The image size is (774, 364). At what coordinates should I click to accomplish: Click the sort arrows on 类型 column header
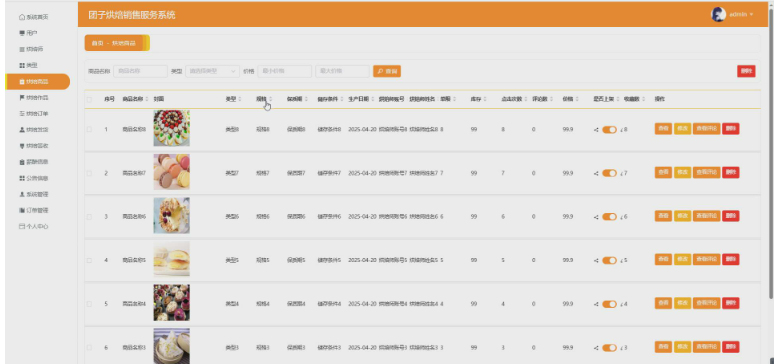coord(240,99)
